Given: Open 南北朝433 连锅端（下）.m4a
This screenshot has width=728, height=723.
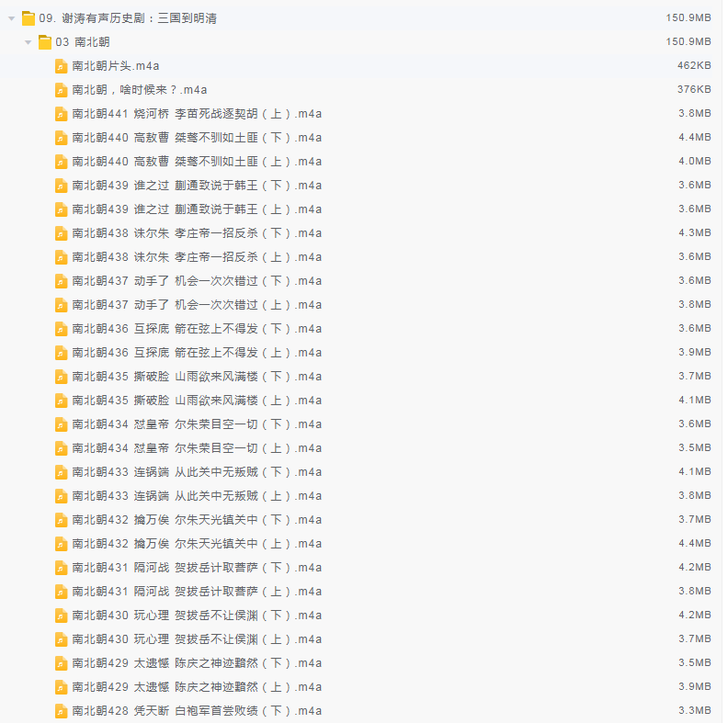Looking at the screenshot, I should pyautogui.click(x=196, y=471).
